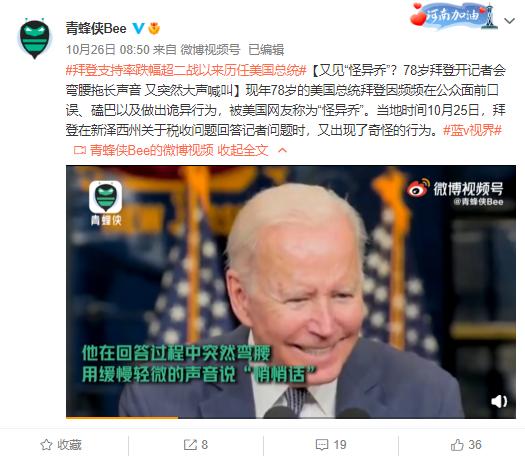Click the blue V verification badge

[138, 28]
